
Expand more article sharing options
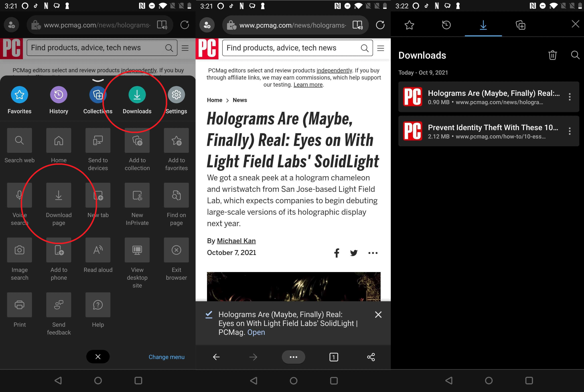(x=373, y=253)
